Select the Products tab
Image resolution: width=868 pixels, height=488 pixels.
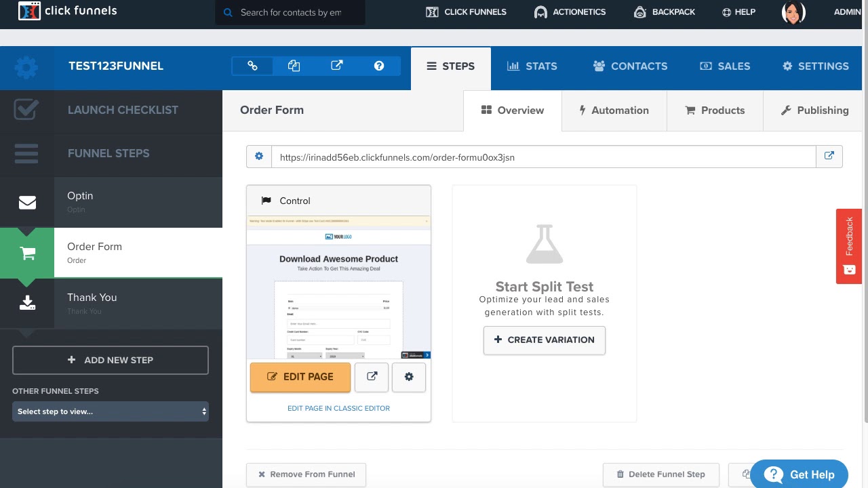715,110
